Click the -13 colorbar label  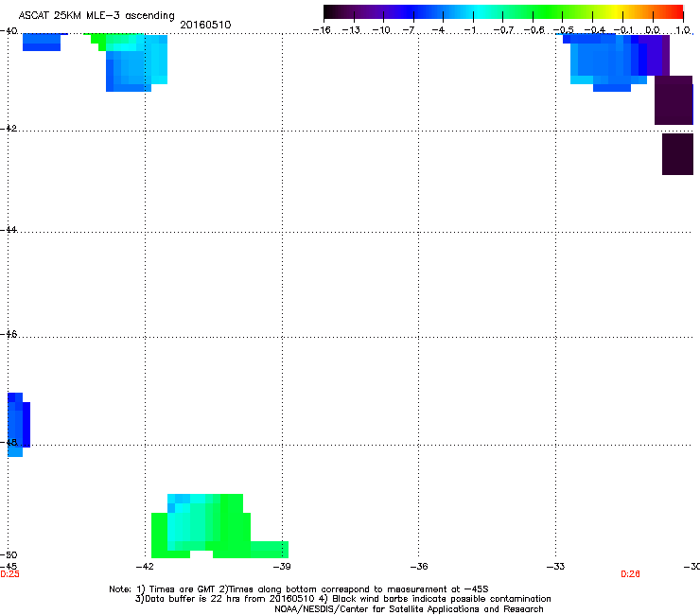(x=351, y=30)
